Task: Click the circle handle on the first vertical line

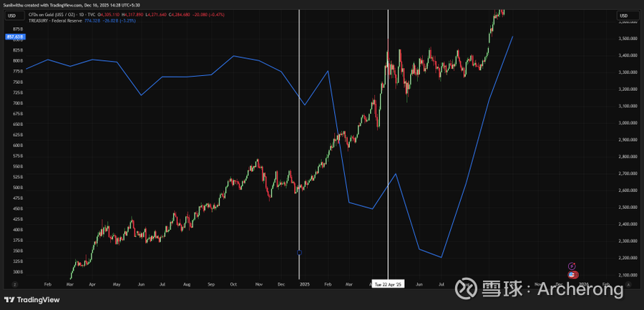Action: pos(299,253)
